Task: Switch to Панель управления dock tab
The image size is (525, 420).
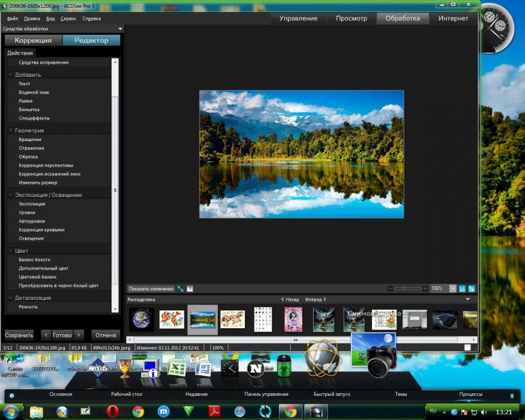Action: pos(266,394)
